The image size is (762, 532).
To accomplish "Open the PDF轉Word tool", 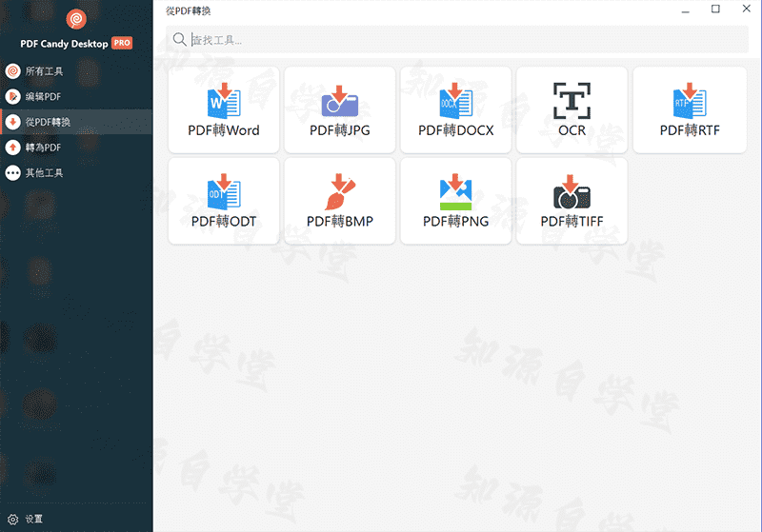I will (224, 109).
